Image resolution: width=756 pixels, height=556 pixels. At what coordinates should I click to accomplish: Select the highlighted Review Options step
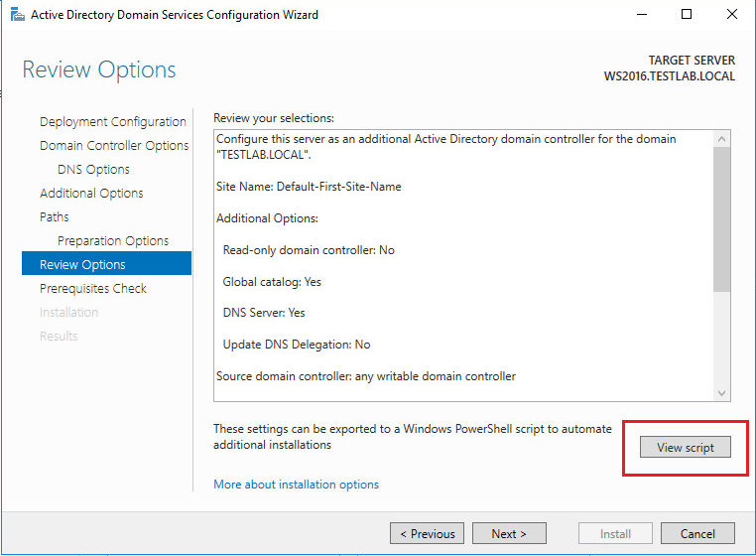tap(82, 265)
